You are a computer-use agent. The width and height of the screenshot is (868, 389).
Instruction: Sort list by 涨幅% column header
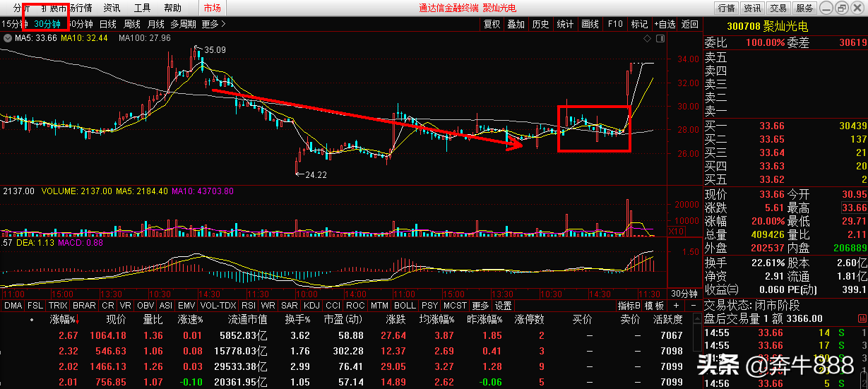pos(62,320)
